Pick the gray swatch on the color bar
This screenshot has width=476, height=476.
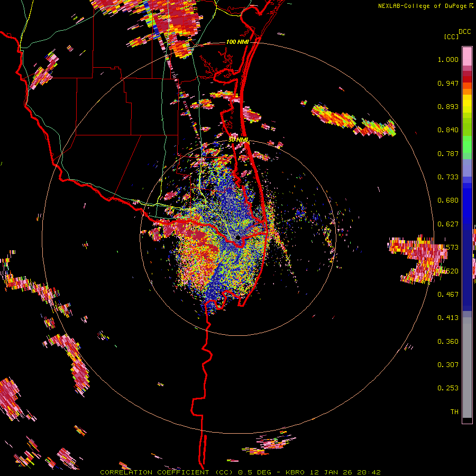tap(467, 368)
